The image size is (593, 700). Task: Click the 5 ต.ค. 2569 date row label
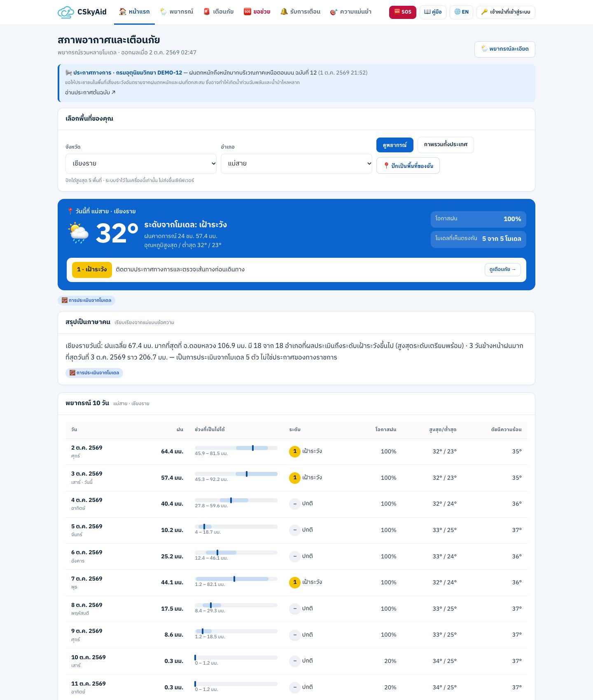[x=87, y=527]
